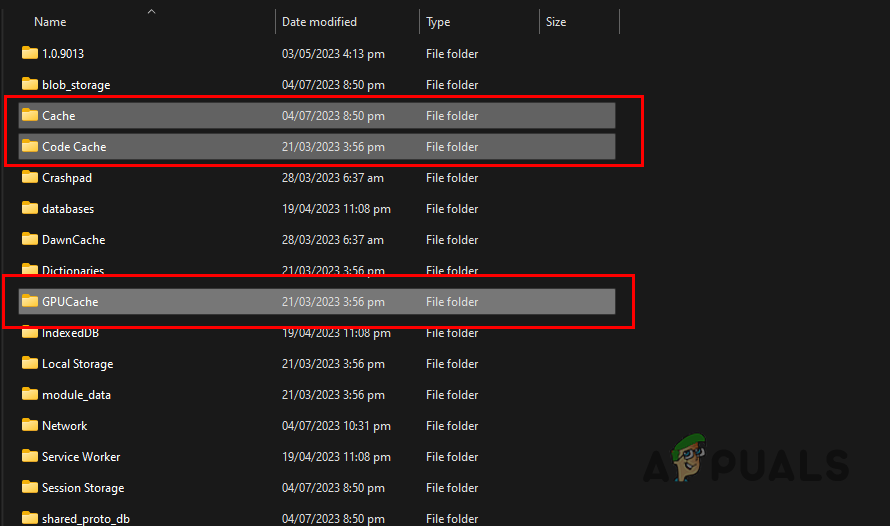Click the Local Storage row modified date
This screenshot has height=526, width=890.
point(333,364)
